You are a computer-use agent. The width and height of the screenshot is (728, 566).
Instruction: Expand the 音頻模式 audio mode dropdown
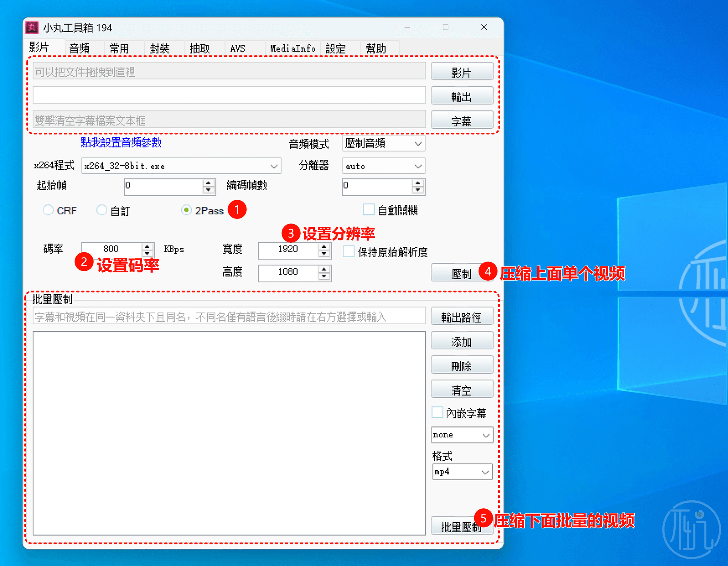click(418, 144)
